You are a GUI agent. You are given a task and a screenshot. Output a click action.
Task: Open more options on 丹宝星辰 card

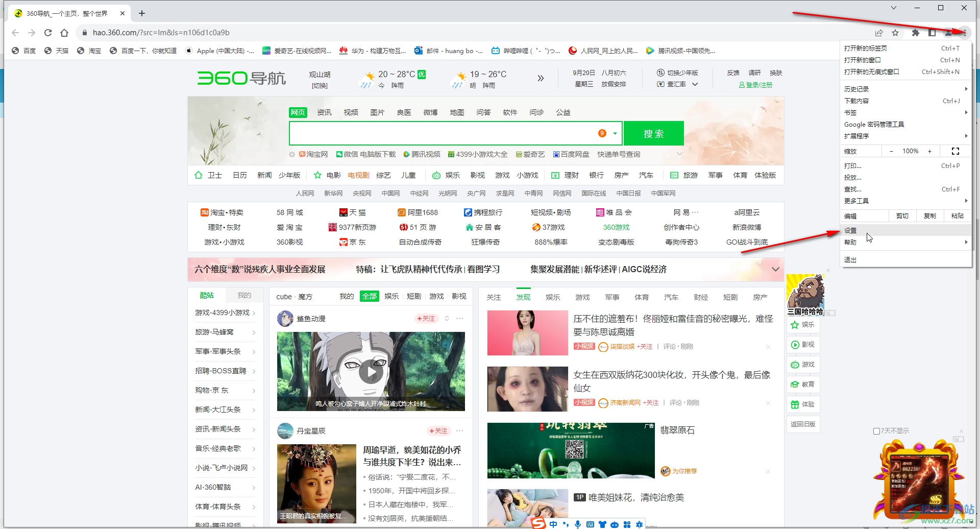pyautogui.click(x=460, y=431)
